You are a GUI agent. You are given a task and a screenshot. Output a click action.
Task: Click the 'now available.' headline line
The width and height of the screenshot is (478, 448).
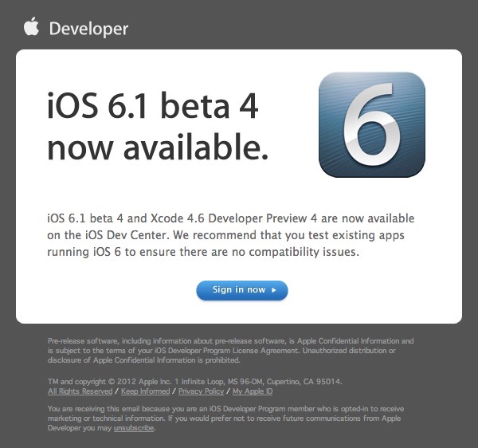(x=158, y=147)
